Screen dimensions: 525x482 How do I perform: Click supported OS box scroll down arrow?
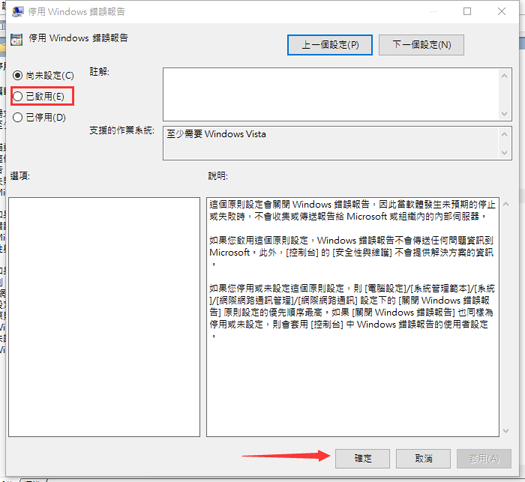tap(505, 153)
